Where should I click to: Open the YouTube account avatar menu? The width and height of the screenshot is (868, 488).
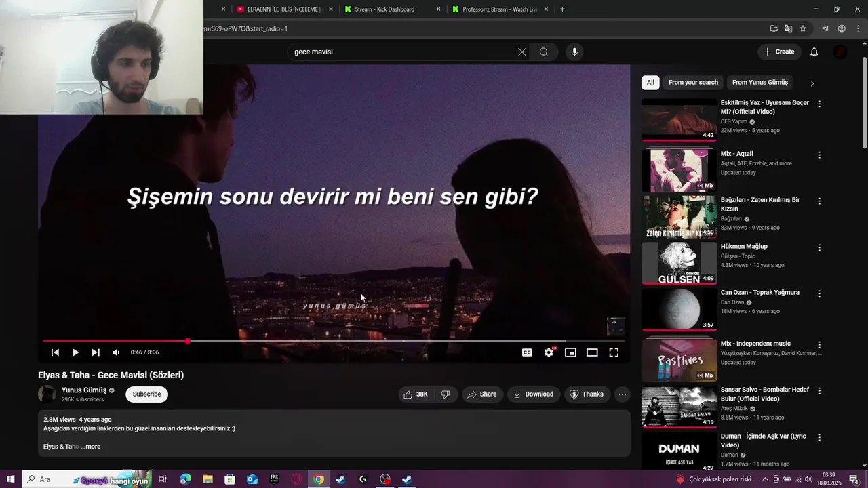click(x=840, y=52)
